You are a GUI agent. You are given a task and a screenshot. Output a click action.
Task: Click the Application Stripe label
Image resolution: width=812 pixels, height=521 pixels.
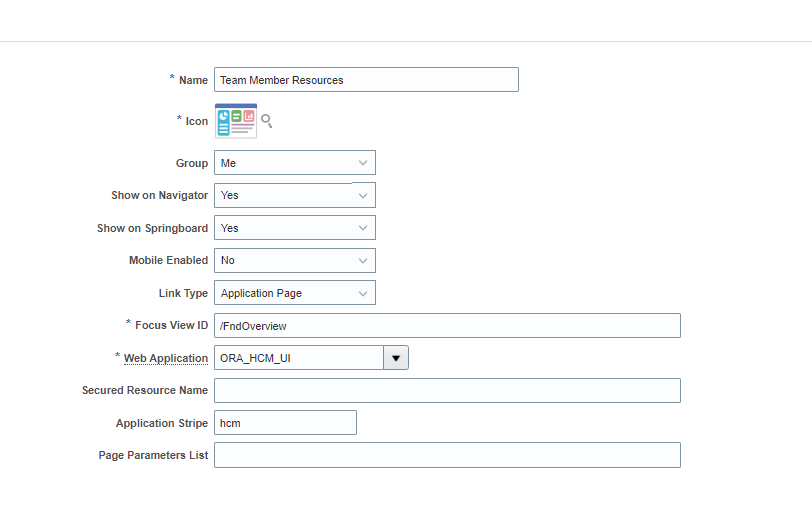162,423
